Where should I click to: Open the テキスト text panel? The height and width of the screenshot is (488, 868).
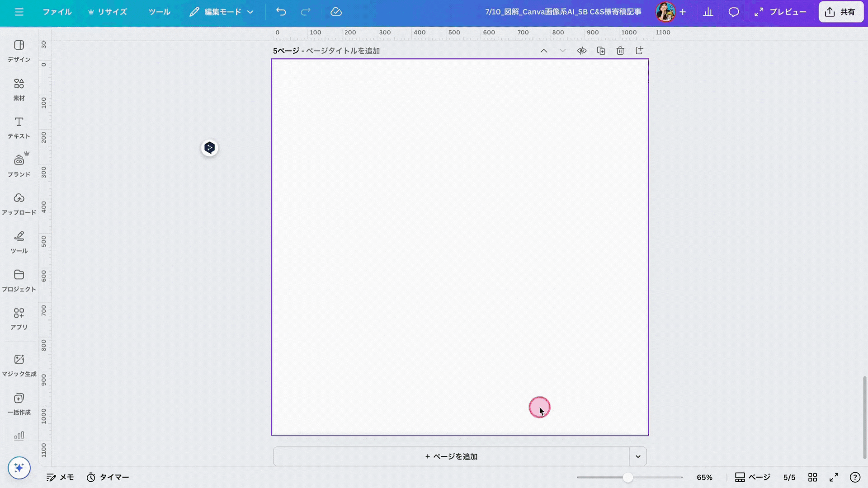pyautogui.click(x=19, y=127)
